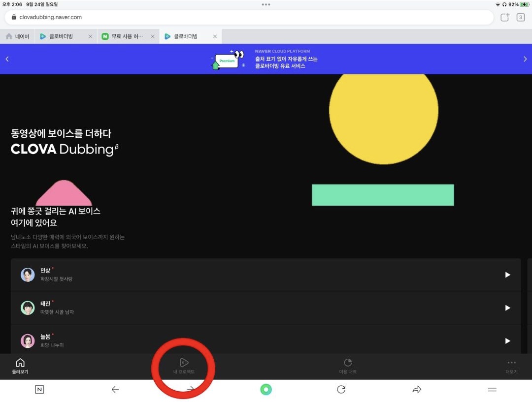Image resolution: width=532 pixels, height=402 pixels.
Task: Show previous banner with left chevron
Action: click(7, 59)
